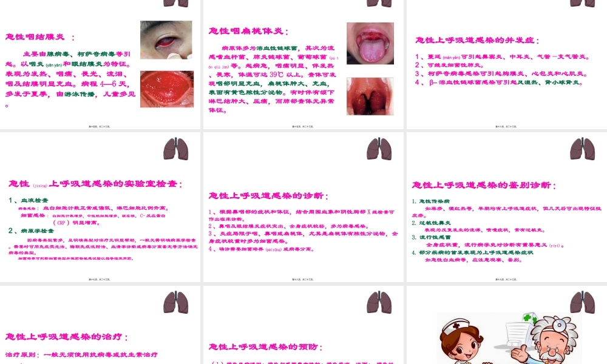This screenshot has height=364, width=607.
Task: Select the swollen tonsils throat photo
Action: [370, 96]
